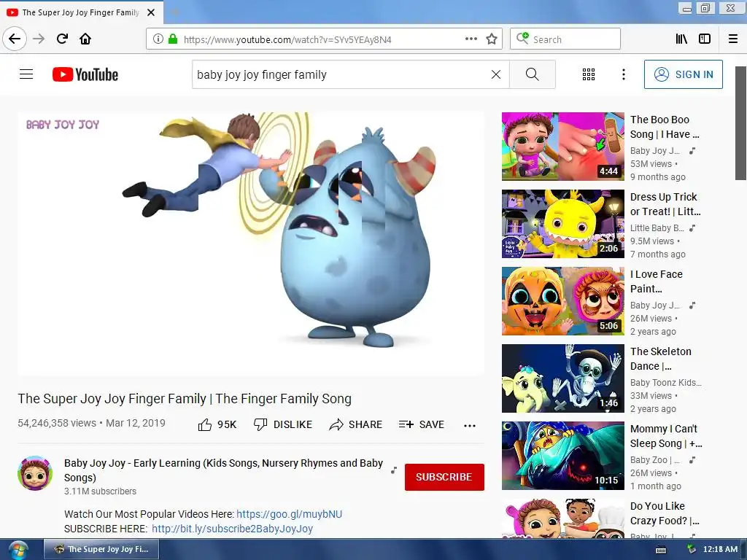Open the goo.gl/muybNU link

coord(289,514)
